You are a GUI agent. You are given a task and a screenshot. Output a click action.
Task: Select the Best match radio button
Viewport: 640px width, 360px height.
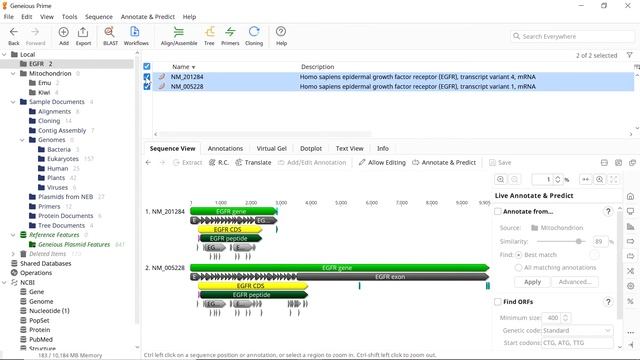[x=518, y=255]
